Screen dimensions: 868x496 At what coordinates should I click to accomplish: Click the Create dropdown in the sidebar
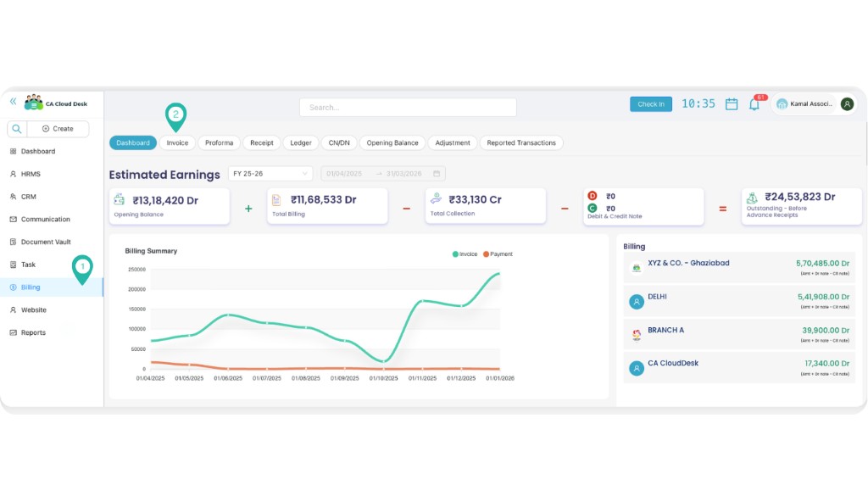[58, 128]
